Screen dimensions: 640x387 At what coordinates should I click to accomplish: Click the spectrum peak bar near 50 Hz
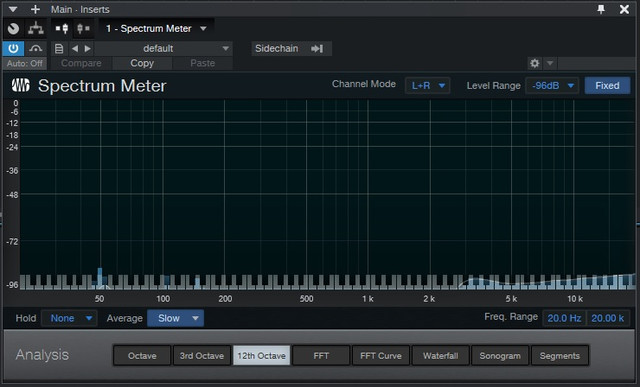(x=100, y=278)
